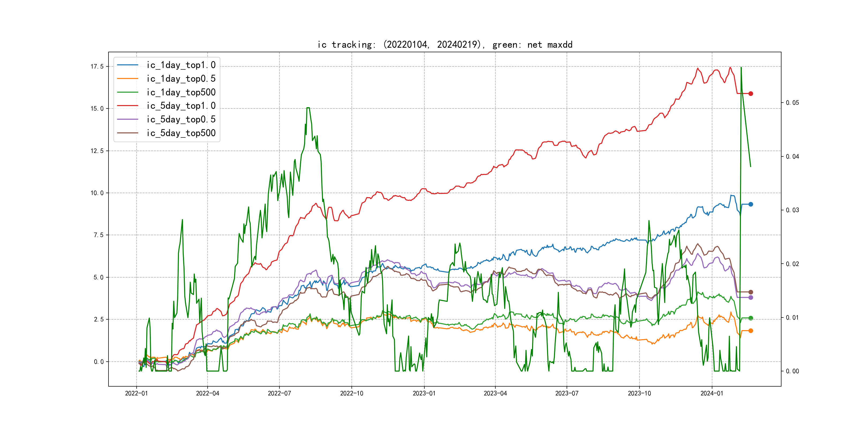This screenshot has width=868, height=434.
Task: Click the purple endpoint dot of ic_5day_top0.5
Action: pyautogui.click(x=750, y=298)
